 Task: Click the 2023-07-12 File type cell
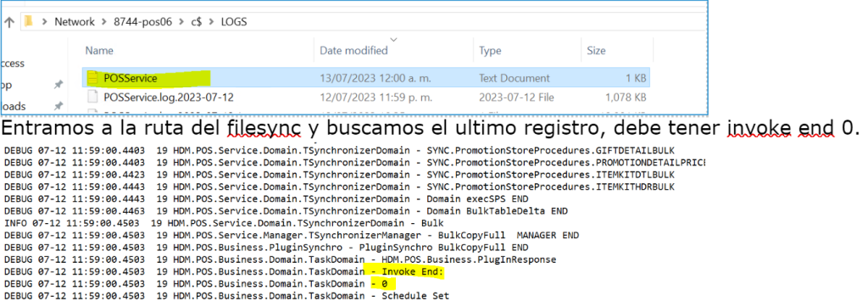tap(516, 98)
